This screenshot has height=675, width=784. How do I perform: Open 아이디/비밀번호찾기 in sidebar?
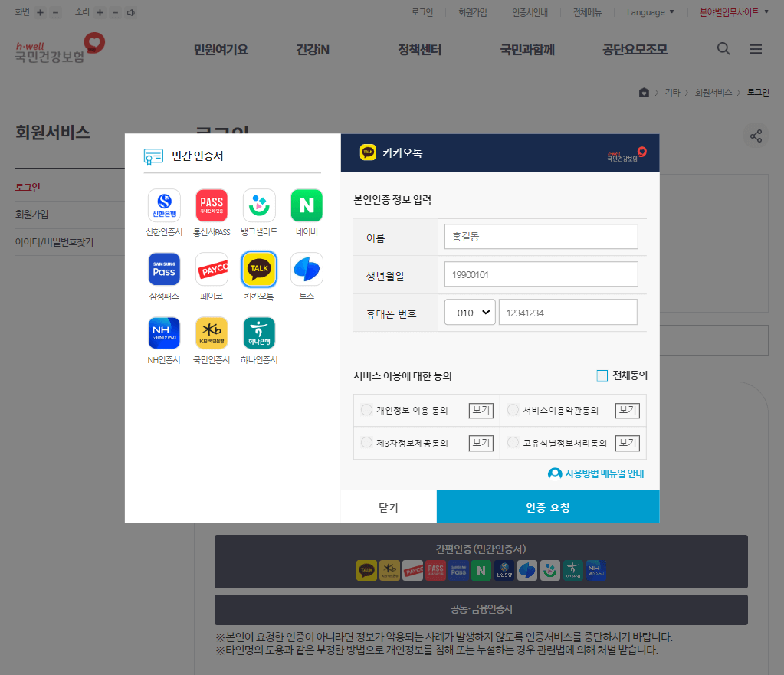(54, 242)
